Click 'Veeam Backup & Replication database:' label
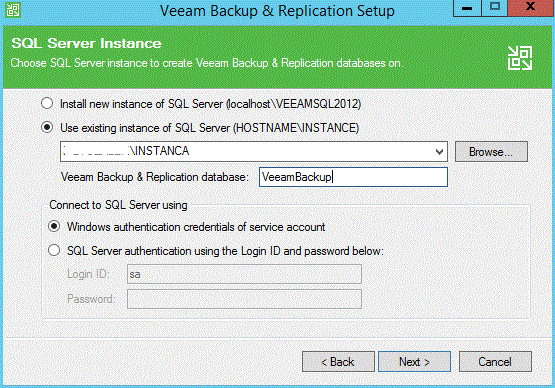Screen dimensions: 555x388 154,177
